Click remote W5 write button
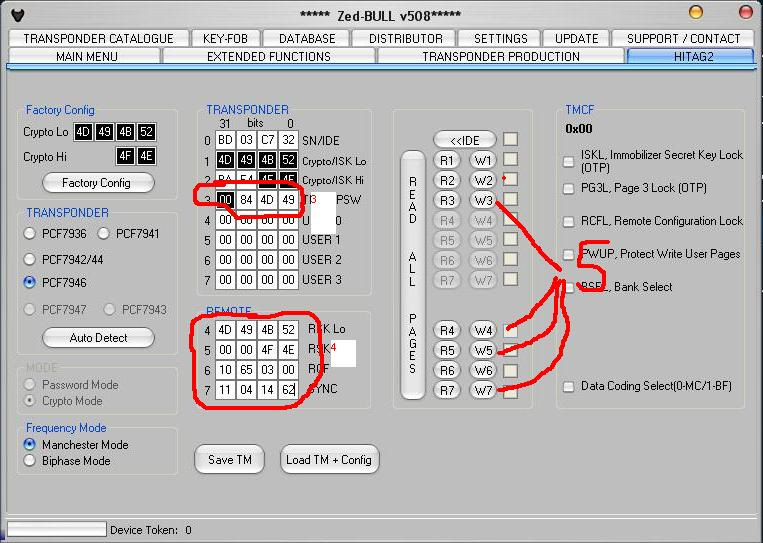Screen dimensions: 763x543 point(483,350)
